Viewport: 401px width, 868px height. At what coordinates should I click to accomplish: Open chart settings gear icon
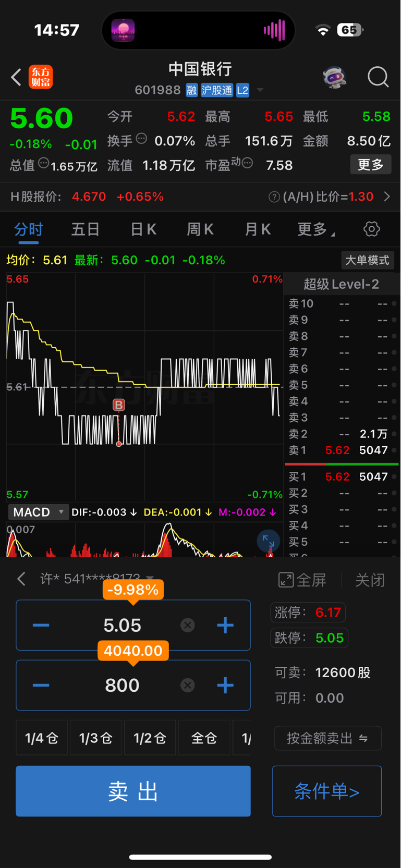(371, 229)
